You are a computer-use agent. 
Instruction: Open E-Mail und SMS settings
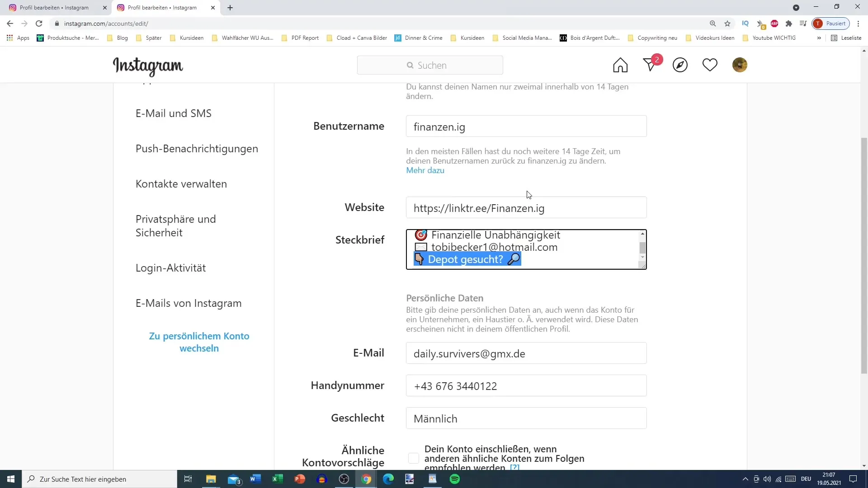(x=174, y=113)
